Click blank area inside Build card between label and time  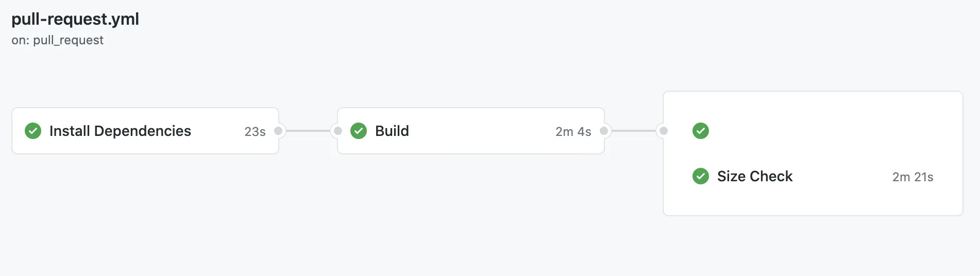click(x=482, y=131)
